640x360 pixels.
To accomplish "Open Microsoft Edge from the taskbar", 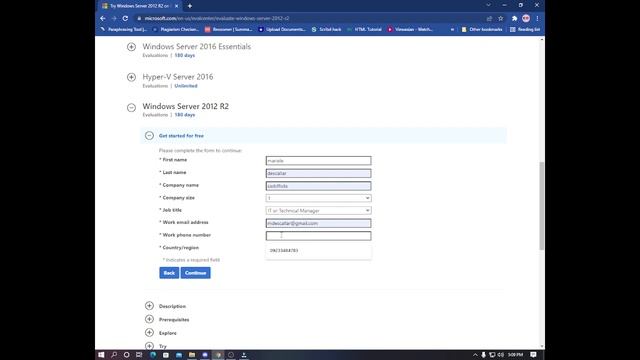I will (153, 355).
